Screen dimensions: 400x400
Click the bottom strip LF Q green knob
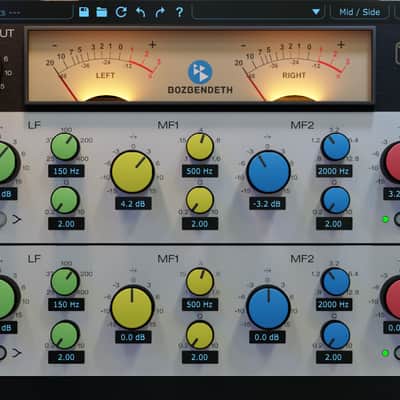coord(65,335)
